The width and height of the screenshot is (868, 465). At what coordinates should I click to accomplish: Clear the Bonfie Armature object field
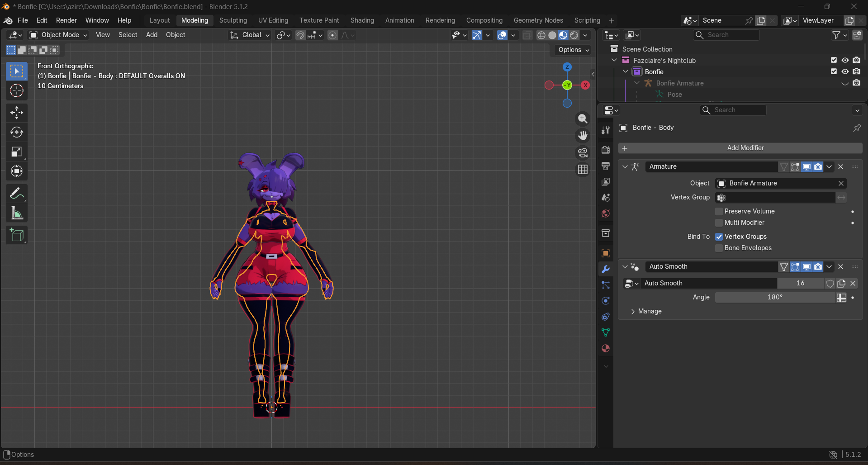(841, 184)
